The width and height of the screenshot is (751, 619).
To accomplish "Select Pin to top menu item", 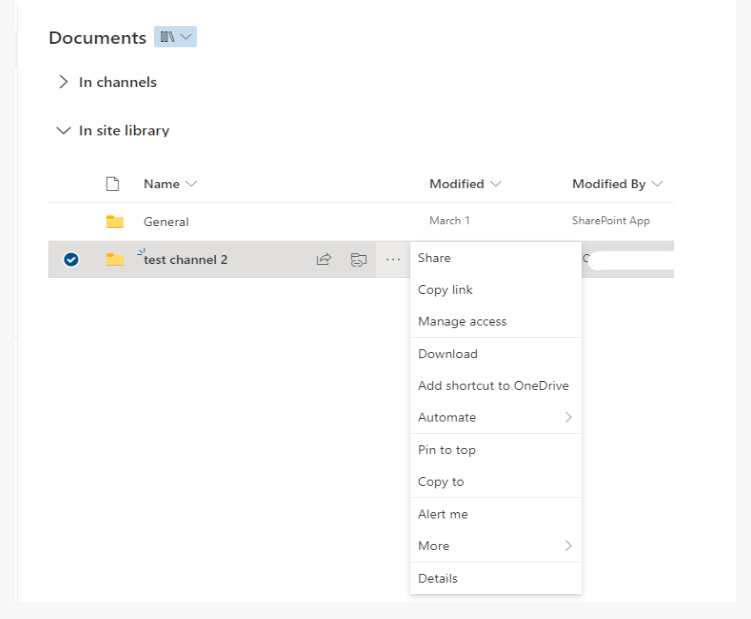I will (x=496, y=449).
